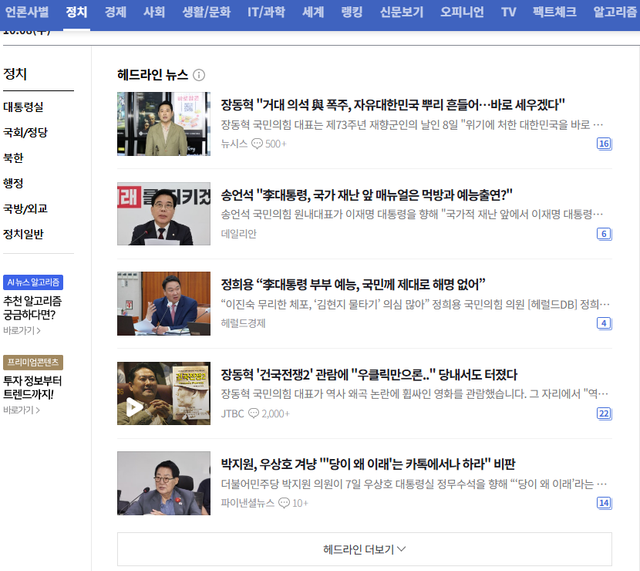
Task: Select 북한 in the sidebar
Action: [x=13, y=158]
